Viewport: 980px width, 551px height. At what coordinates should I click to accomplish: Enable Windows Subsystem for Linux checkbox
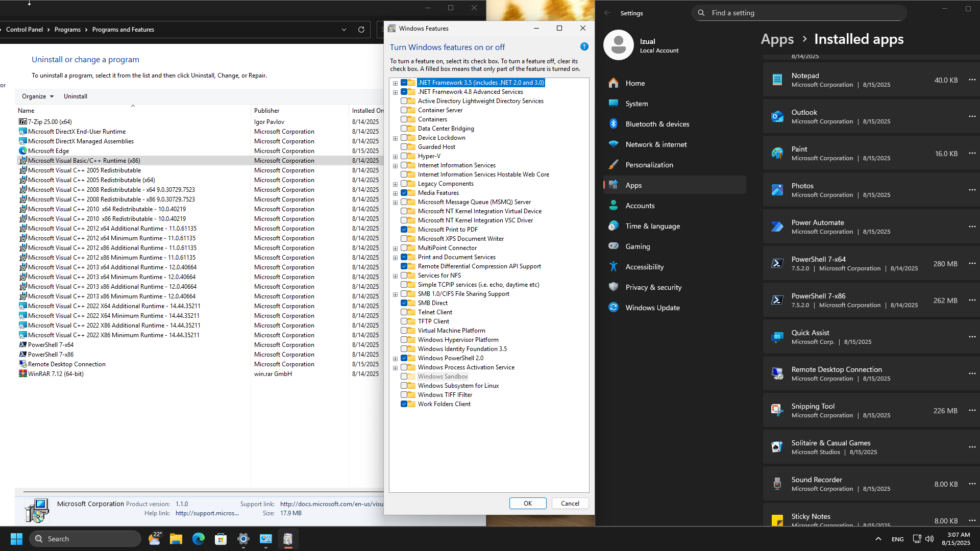point(404,386)
